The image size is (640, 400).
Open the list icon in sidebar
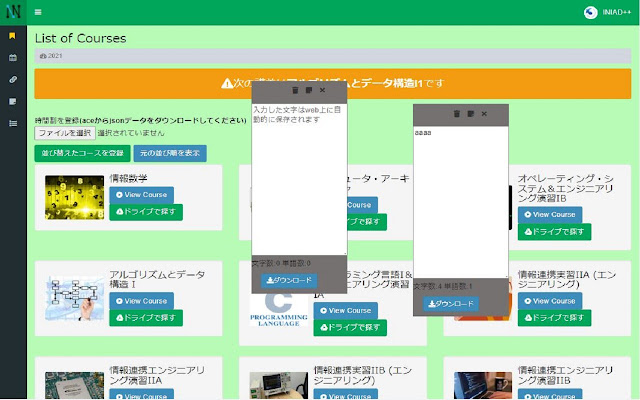13,123
